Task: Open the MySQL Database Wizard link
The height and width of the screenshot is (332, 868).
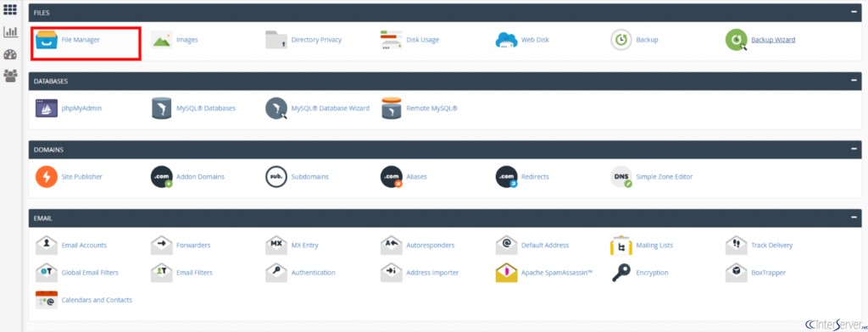Action: 331,108
